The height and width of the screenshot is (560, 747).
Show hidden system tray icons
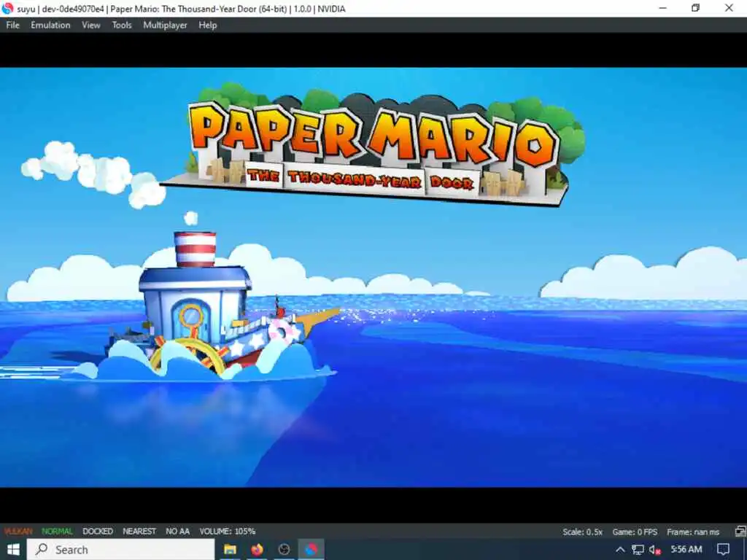click(x=620, y=550)
